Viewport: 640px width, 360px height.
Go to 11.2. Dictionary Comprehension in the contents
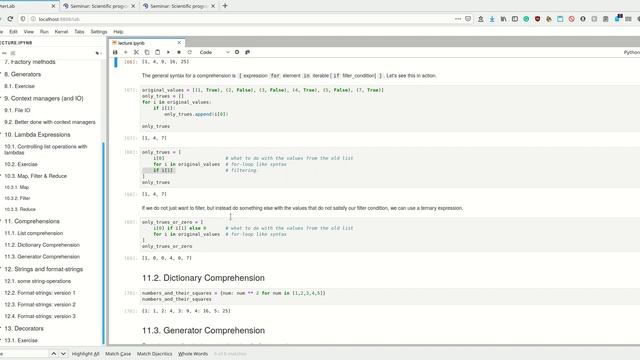pyautogui.click(x=42, y=245)
